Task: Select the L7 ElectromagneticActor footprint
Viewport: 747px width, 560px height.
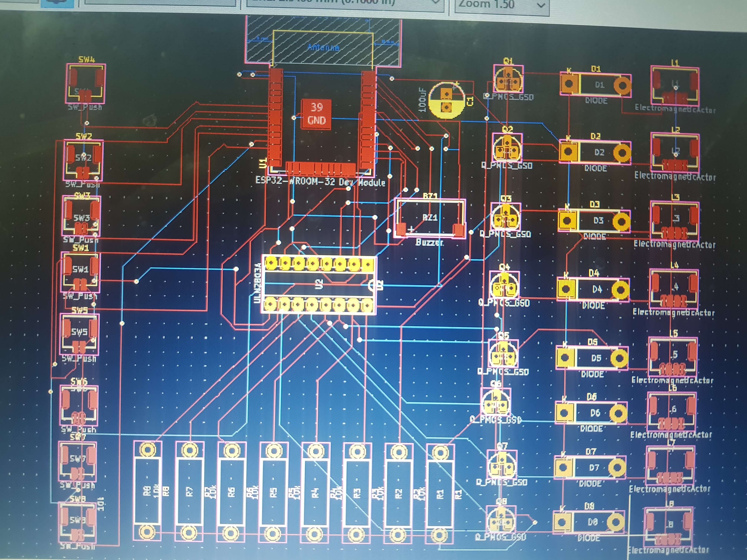Action: pyautogui.click(x=671, y=466)
